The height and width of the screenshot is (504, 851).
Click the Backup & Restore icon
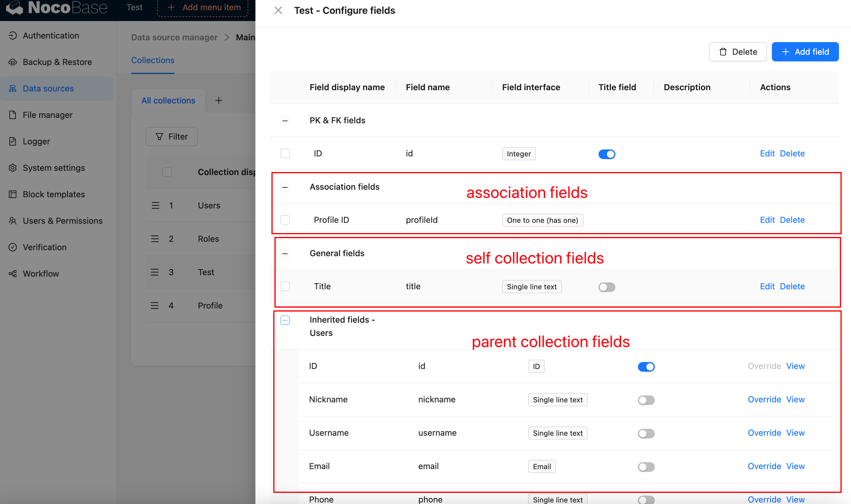[x=13, y=62]
